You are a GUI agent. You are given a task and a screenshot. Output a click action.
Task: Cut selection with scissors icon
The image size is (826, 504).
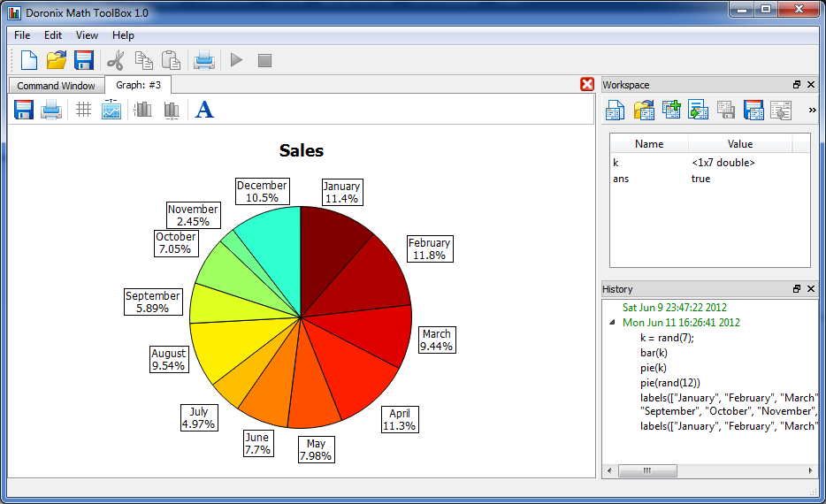pyautogui.click(x=115, y=60)
